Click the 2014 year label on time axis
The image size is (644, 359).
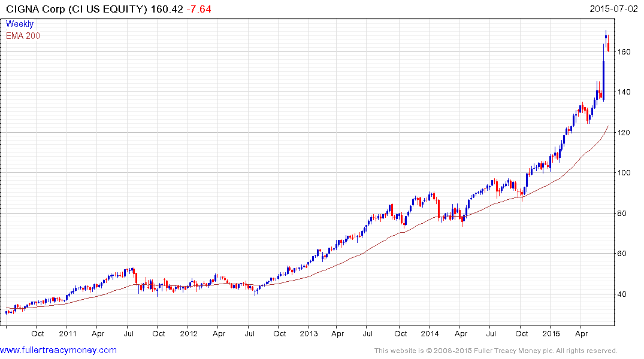(430, 333)
